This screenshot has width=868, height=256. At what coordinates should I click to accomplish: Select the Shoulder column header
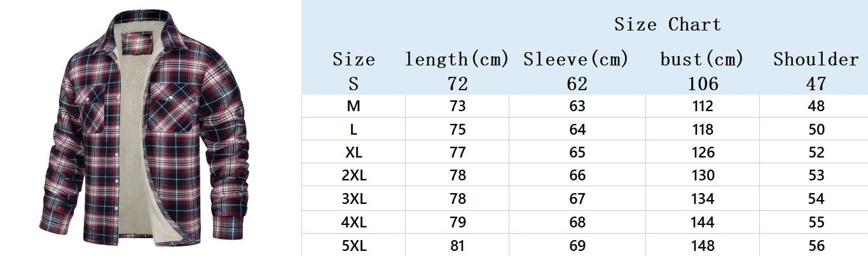816,60
